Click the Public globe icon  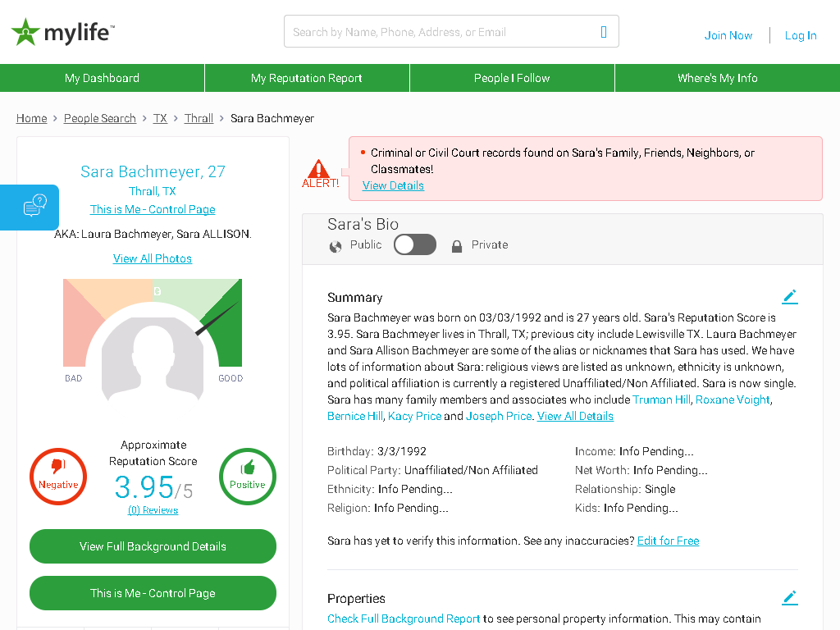coord(336,246)
